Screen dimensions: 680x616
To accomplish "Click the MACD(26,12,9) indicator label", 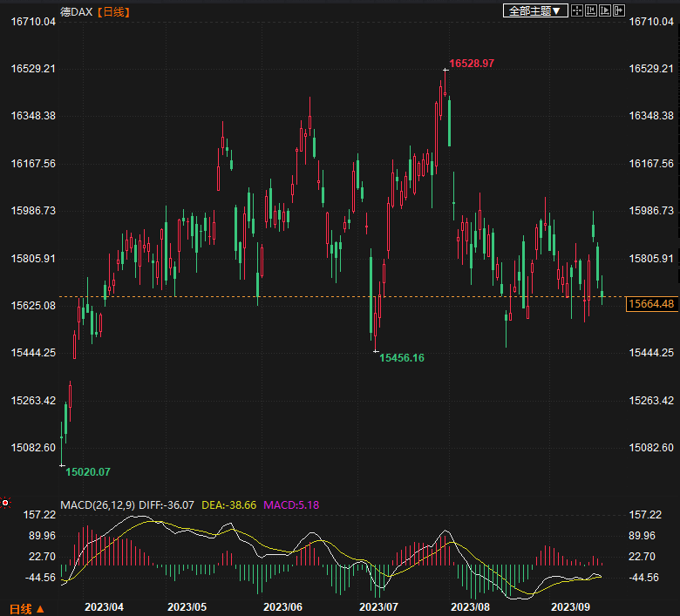I will (97, 504).
